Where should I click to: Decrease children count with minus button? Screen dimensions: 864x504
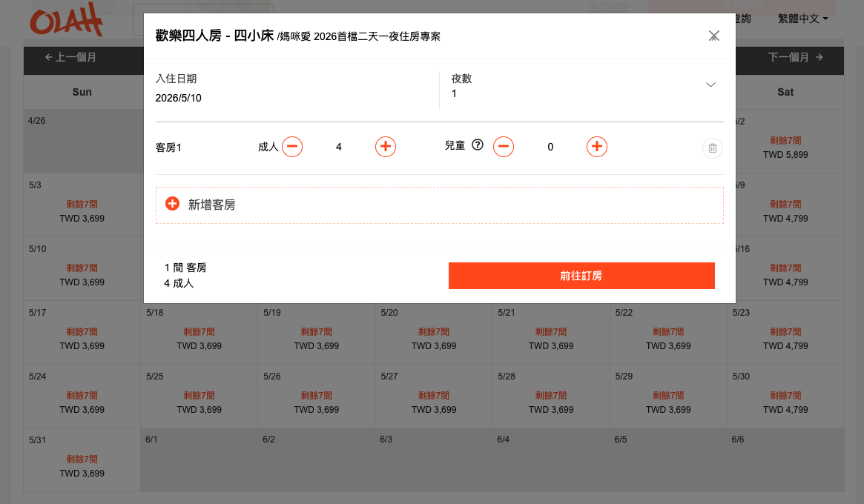coord(504,147)
